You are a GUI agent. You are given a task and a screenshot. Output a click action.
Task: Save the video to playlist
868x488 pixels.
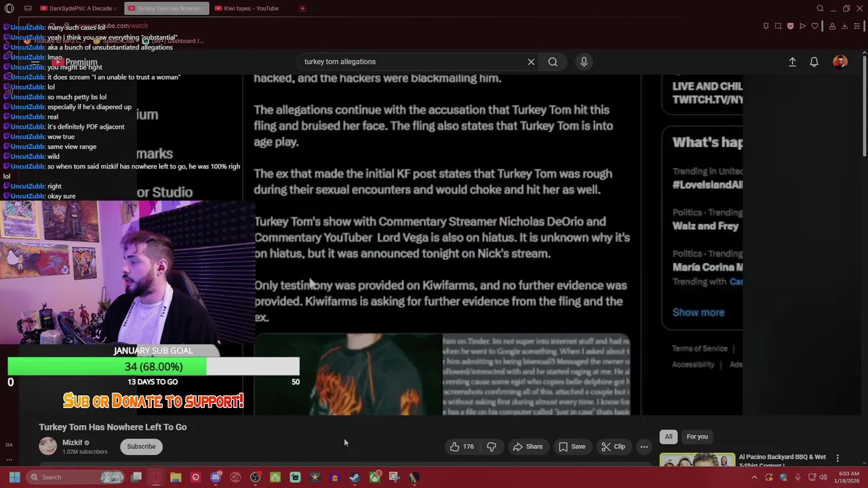[572, 447]
